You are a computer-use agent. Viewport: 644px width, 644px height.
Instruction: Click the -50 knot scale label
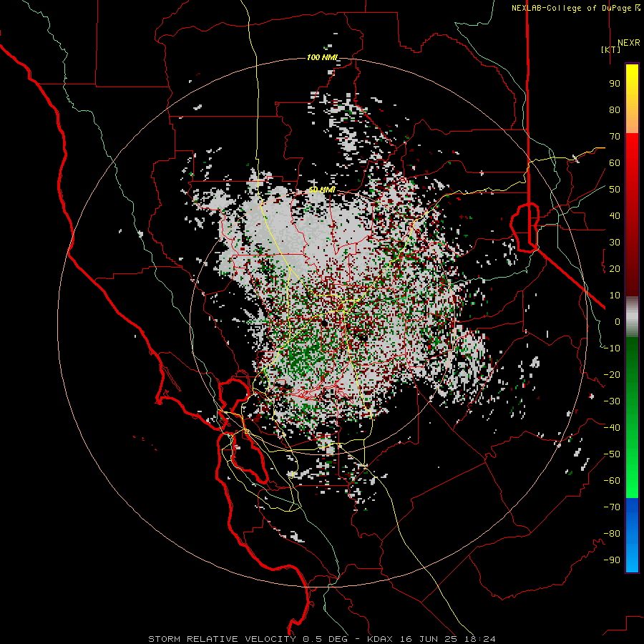613,454
